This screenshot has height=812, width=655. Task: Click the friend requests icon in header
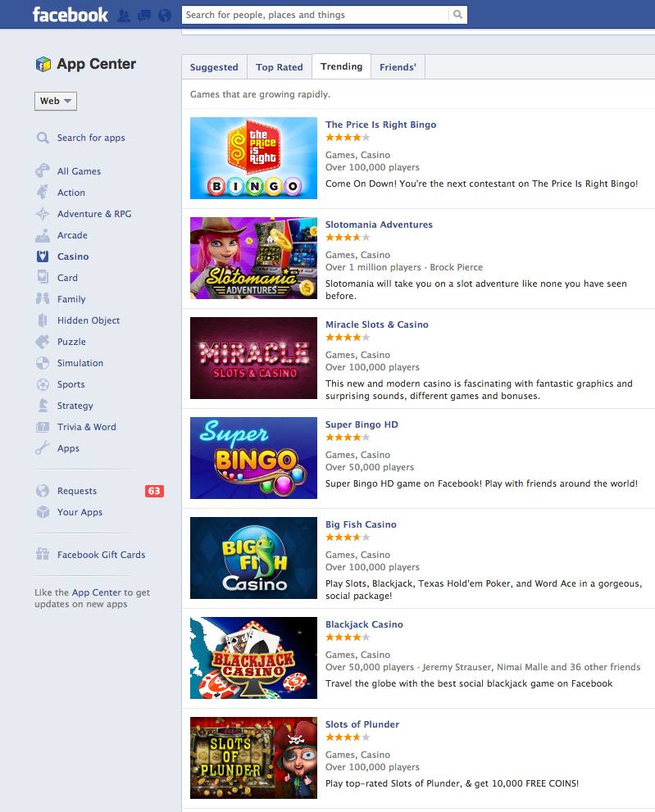125,15
